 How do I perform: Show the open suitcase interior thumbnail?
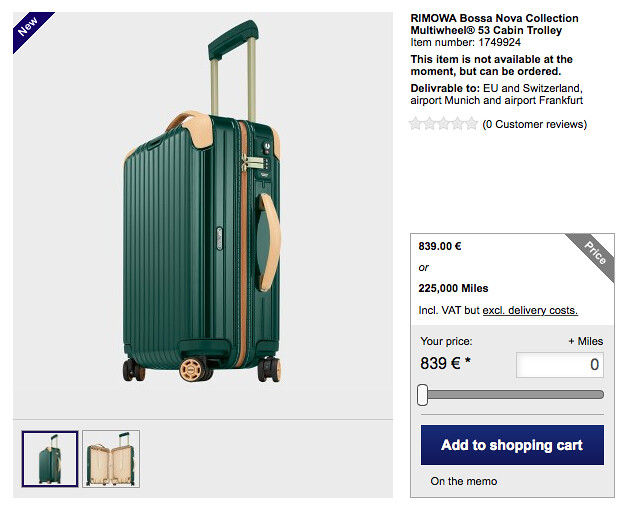[111, 458]
